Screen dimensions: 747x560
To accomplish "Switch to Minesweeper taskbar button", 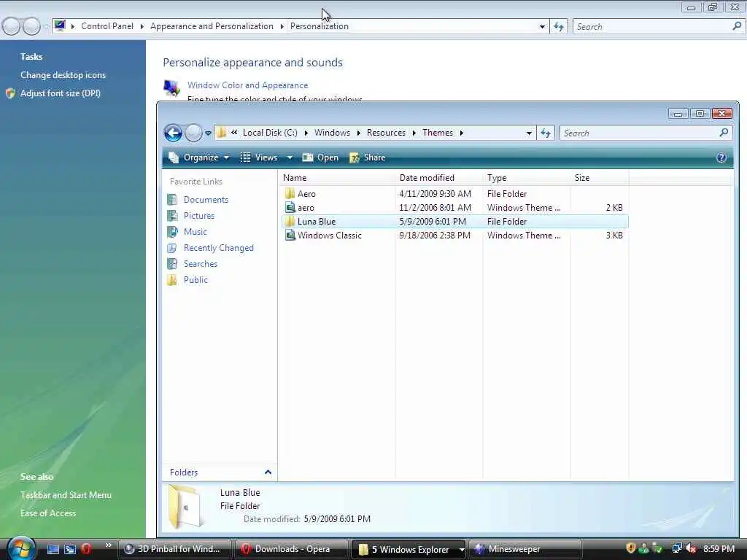I will click(525, 549).
